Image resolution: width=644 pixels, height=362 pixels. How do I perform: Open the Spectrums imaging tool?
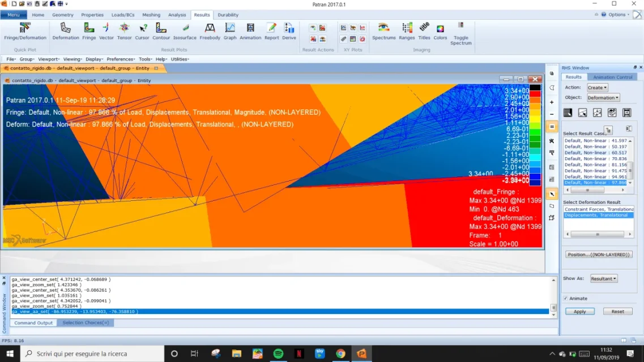tap(383, 32)
